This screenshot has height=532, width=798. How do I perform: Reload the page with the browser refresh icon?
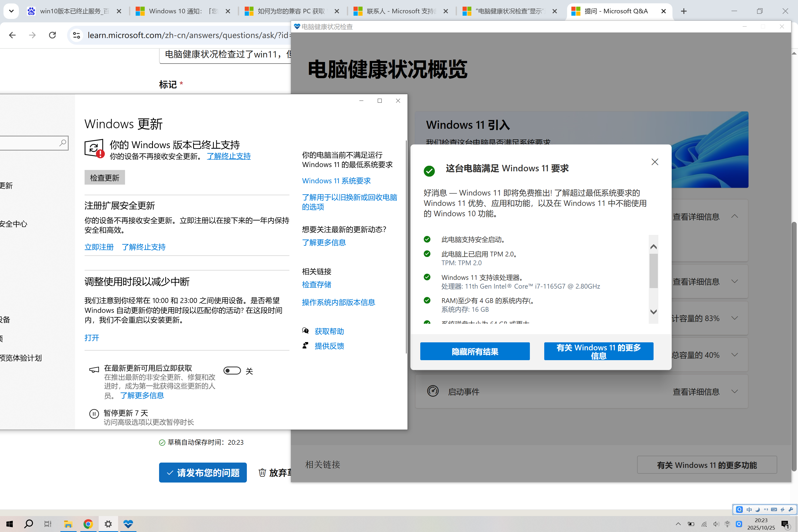coord(52,35)
